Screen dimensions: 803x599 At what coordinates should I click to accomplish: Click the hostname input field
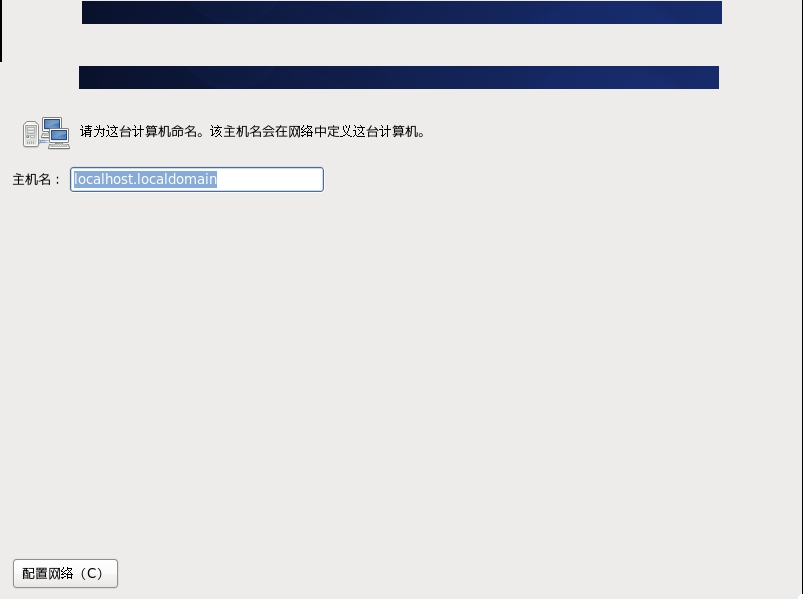[197, 179]
